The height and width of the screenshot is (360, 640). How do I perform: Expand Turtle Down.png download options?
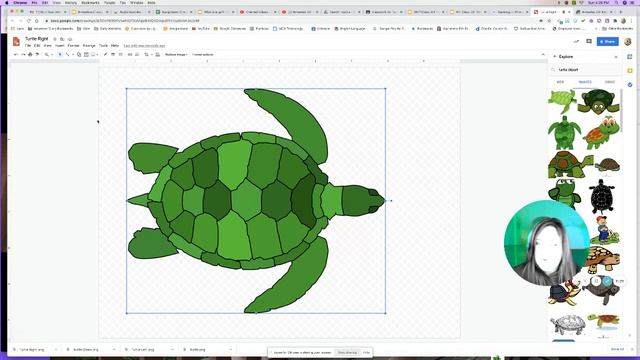(x=114, y=349)
